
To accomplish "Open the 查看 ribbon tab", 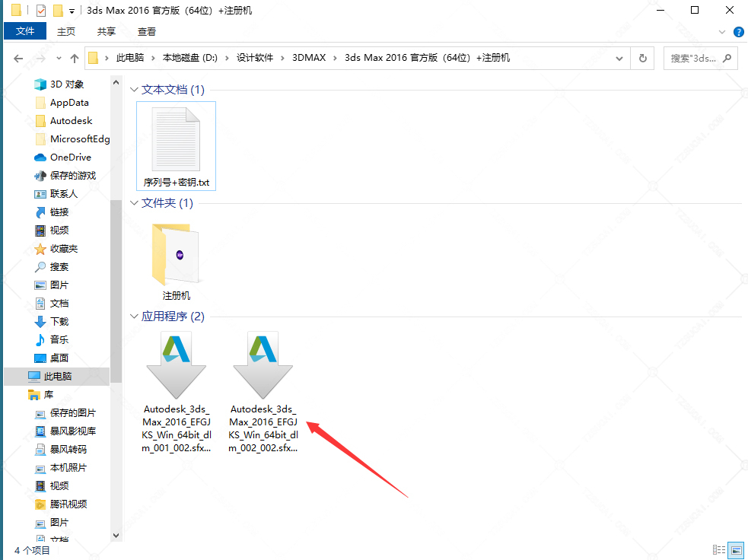I will (x=147, y=31).
